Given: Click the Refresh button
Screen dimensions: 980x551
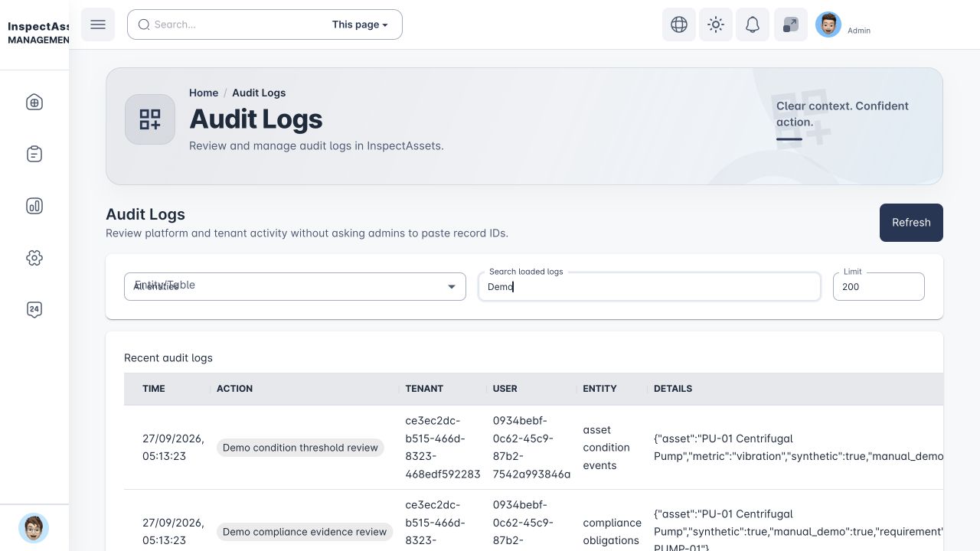Looking at the screenshot, I should pos(911,223).
